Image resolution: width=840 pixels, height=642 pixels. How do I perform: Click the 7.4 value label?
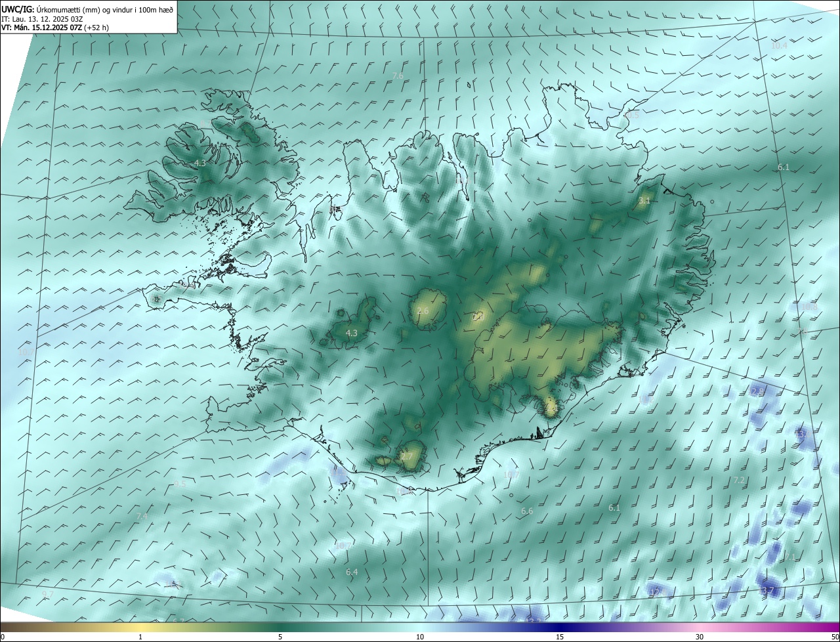[x=142, y=517]
